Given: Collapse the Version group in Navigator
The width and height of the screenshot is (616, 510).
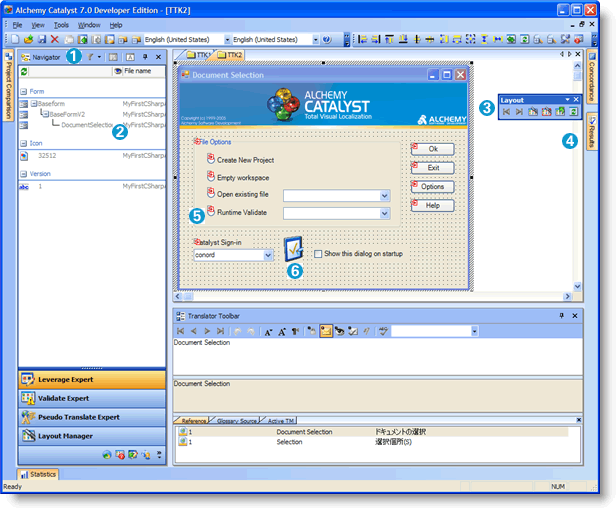Looking at the screenshot, I should pos(24,174).
